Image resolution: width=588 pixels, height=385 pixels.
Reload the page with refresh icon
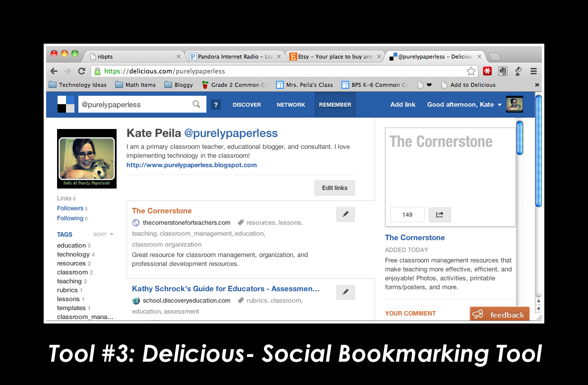(82, 71)
